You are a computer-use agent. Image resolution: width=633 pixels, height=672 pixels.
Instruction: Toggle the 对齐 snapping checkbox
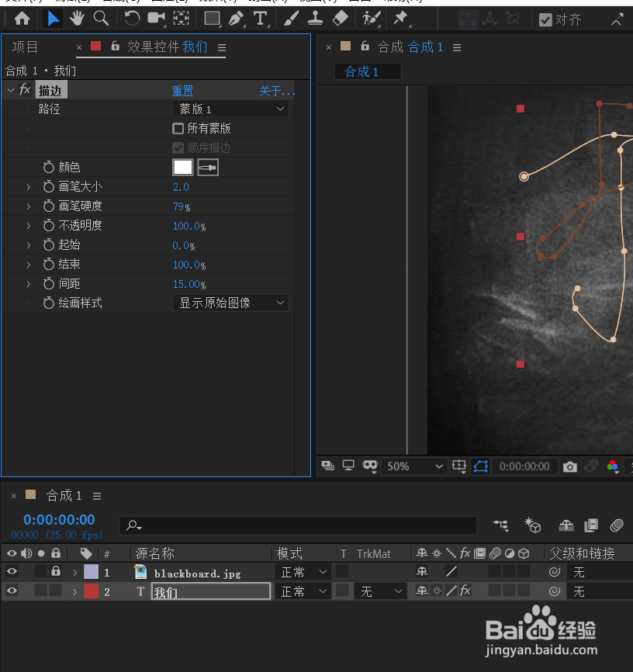coord(545,19)
